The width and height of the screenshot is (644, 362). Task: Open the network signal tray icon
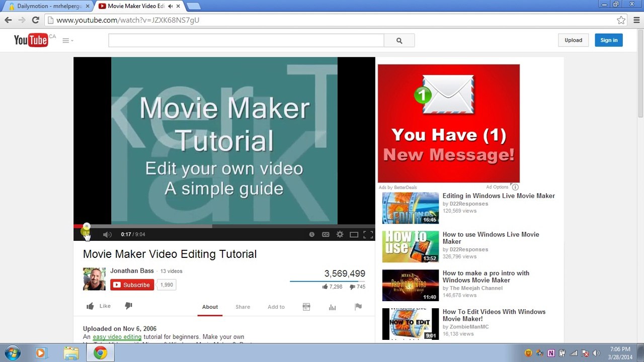[574, 353]
